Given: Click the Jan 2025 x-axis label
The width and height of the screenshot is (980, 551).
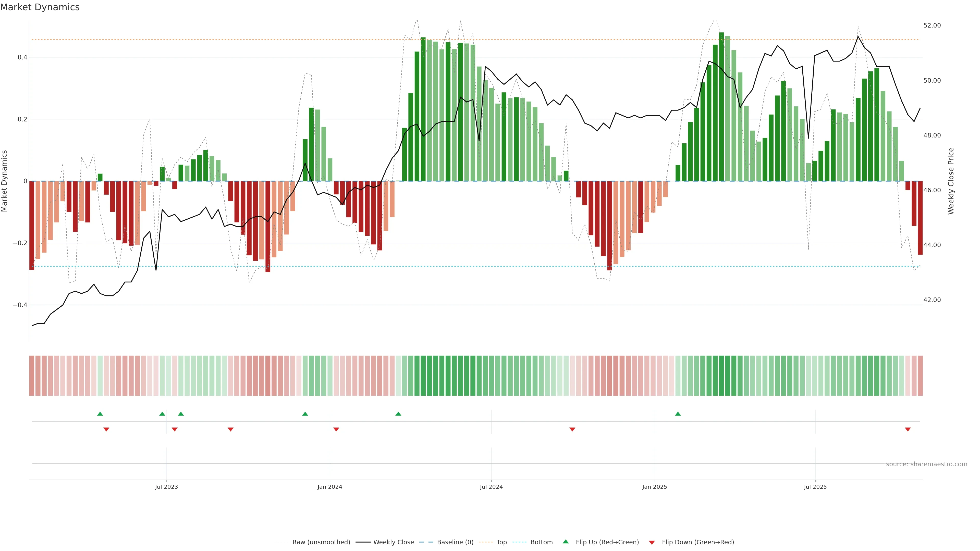Looking at the screenshot, I should click(x=654, y=487).
